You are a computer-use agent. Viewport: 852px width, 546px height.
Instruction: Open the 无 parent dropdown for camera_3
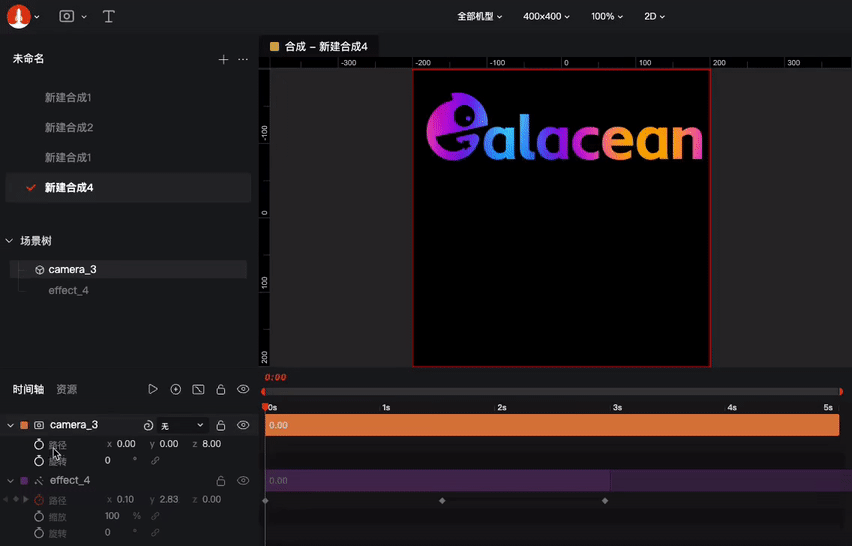coord(181,425)
